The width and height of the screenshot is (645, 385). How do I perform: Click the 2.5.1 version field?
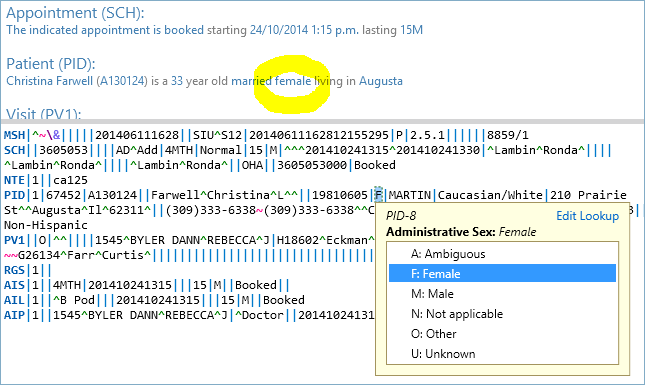click(427, 135)
